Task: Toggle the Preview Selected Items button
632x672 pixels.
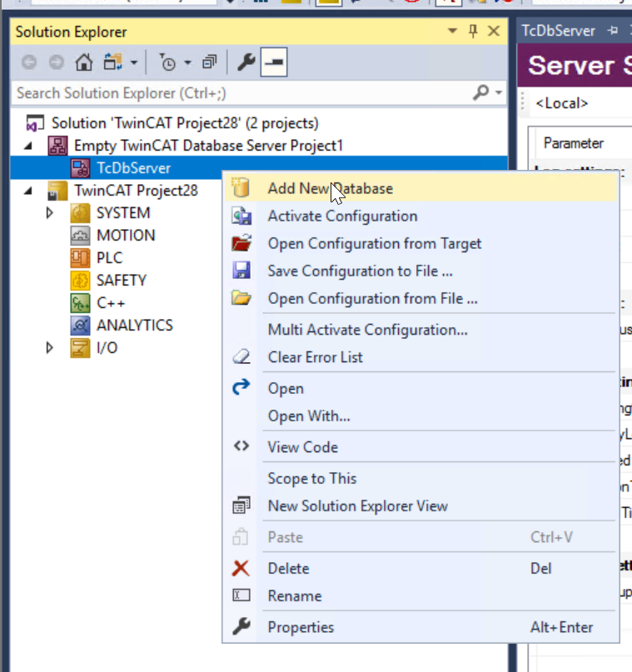Action: (x=274, y=62)
